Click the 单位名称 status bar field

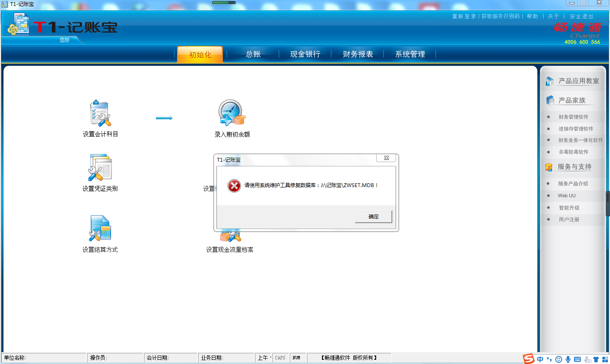click(x=44, y=358)
